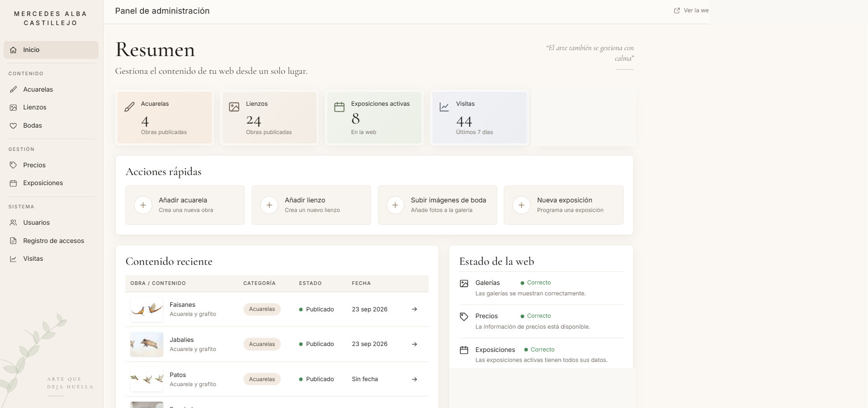Click the Precios tag icon in sidebar
Image resolution: width=868 pixels, height=408 pixels.
[13, 165]
